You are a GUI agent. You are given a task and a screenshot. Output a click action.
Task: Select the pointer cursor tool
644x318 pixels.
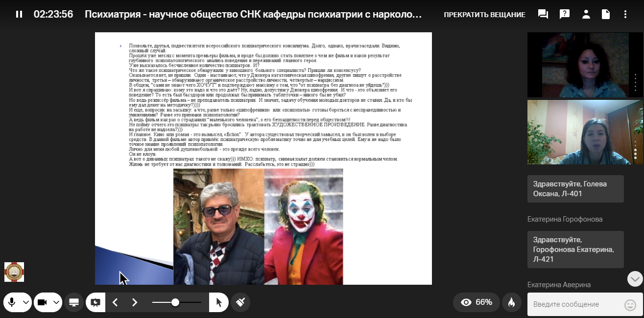(218, 302)
